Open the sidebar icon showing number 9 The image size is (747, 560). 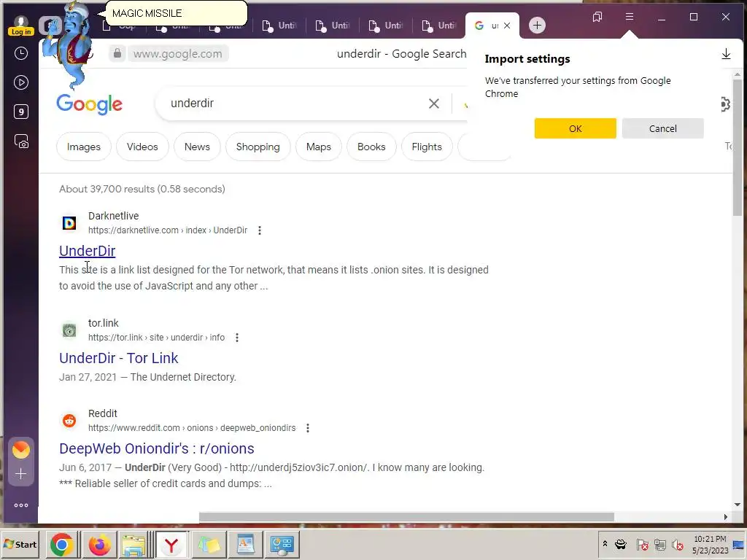(21, 112)
